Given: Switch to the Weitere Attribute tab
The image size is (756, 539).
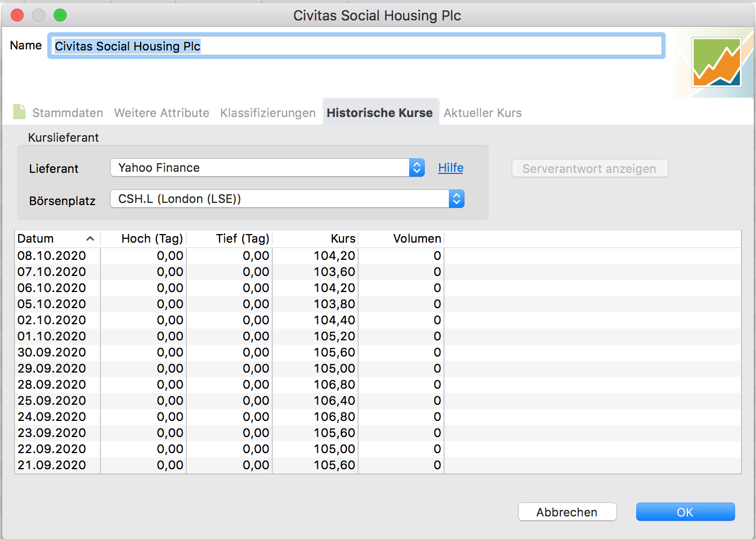Looking at the screenshot, I should coord(162,113).
